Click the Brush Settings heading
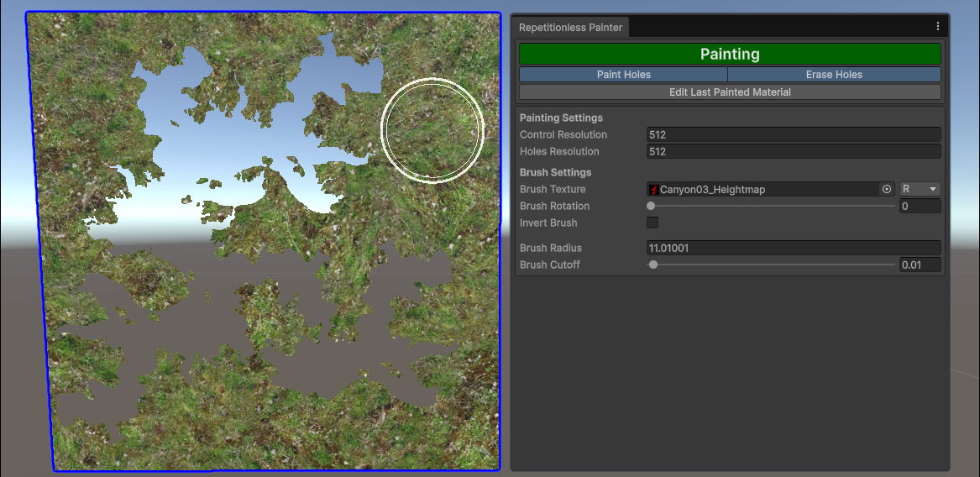The image size is (980, 477). point(556,172)
